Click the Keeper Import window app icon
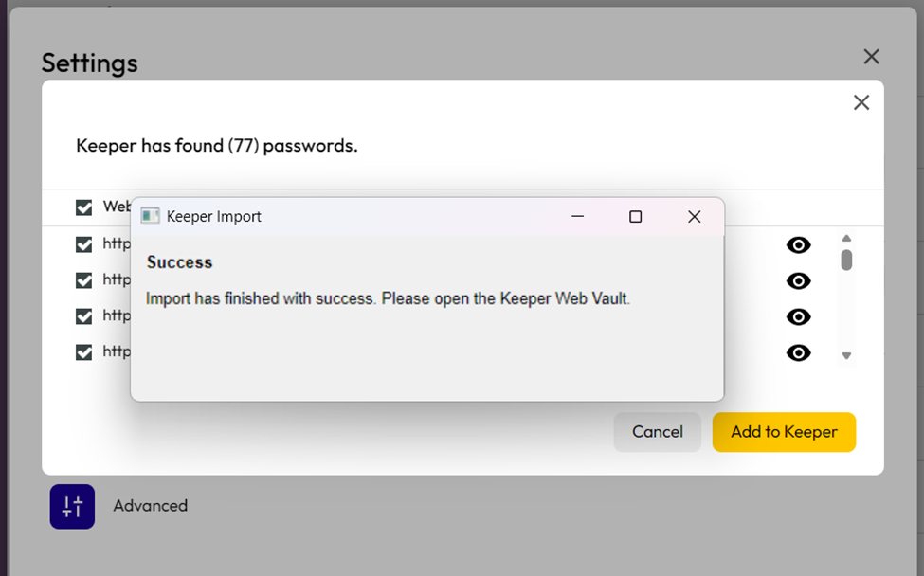The image size is (924, 576). tap(150, 216)
